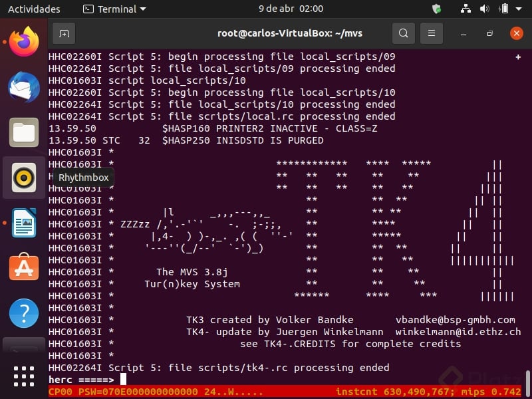Click 'The MVS 3.8j' text
Image resolution: width=532 pixels, height=399 pixels.
pos(192,272)
